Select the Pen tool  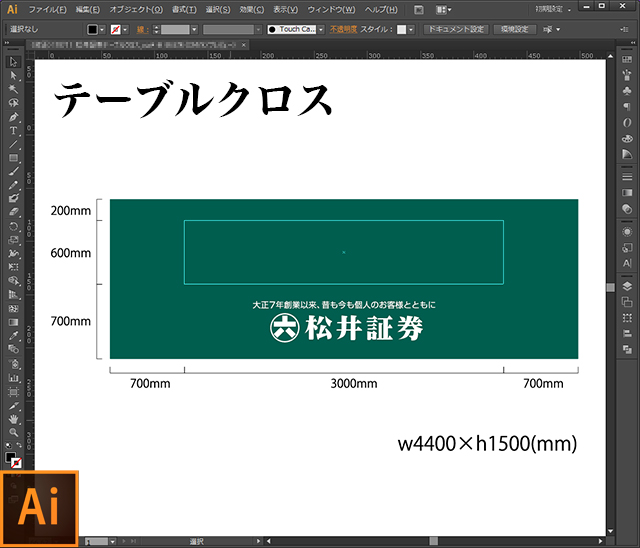13,117
